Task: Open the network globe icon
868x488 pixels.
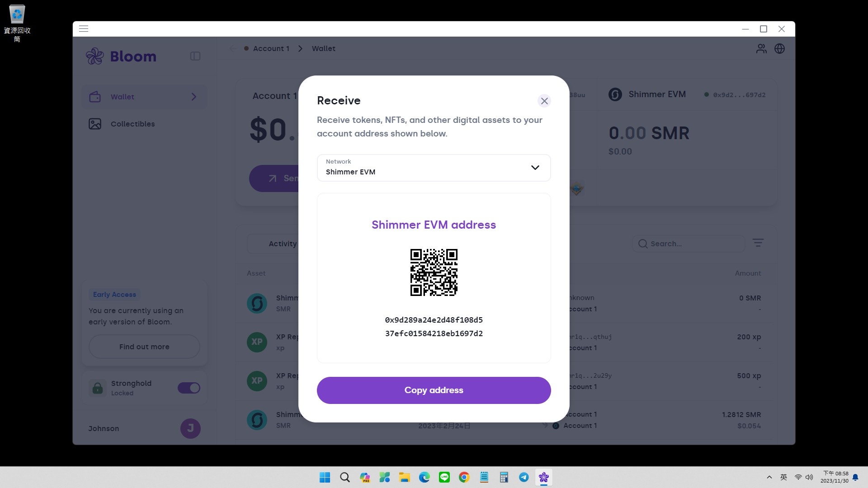Action: 779,49
